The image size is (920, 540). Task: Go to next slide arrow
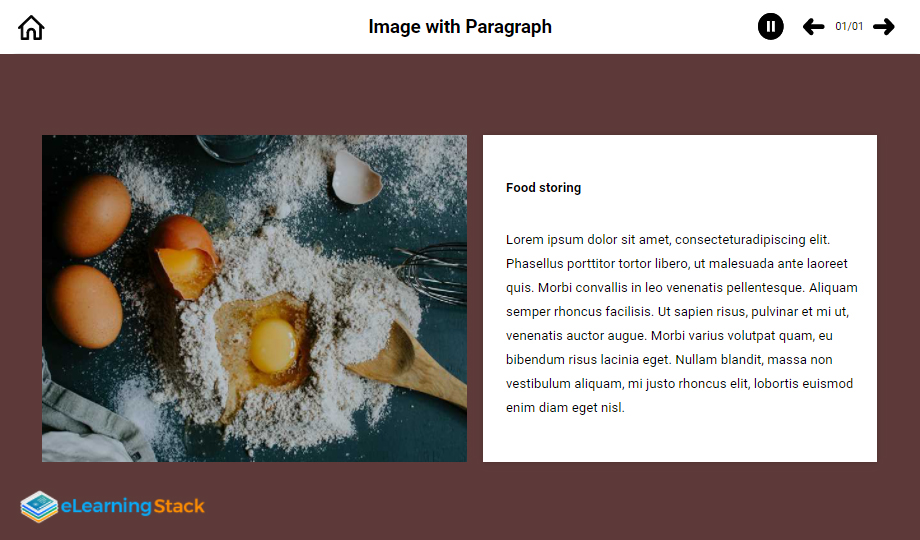click(x=884, y=26)
